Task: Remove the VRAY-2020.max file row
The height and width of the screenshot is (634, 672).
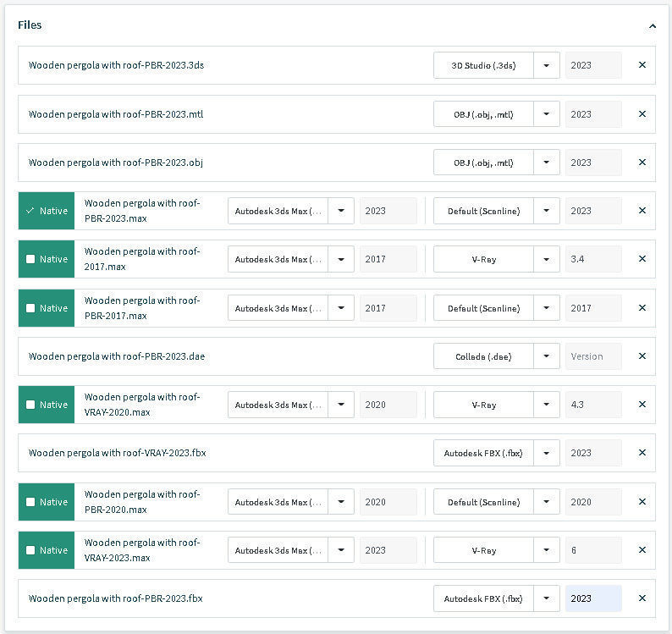Action: (642, 405)
